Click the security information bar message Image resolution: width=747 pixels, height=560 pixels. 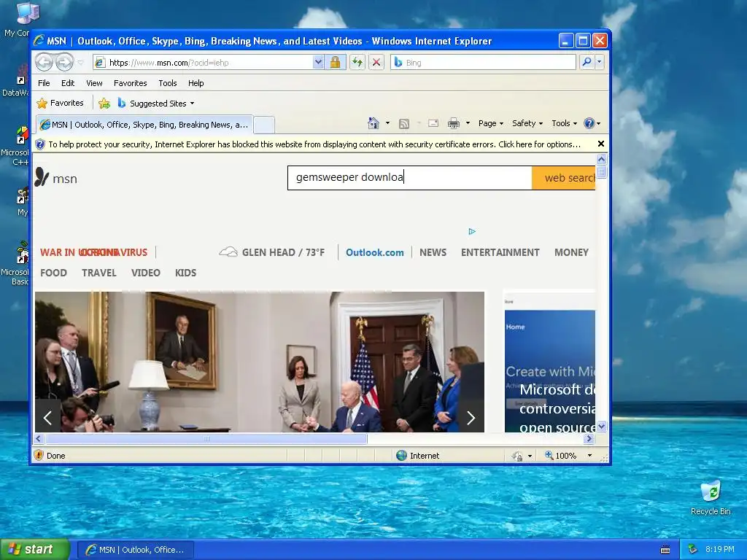coord(314,144)
